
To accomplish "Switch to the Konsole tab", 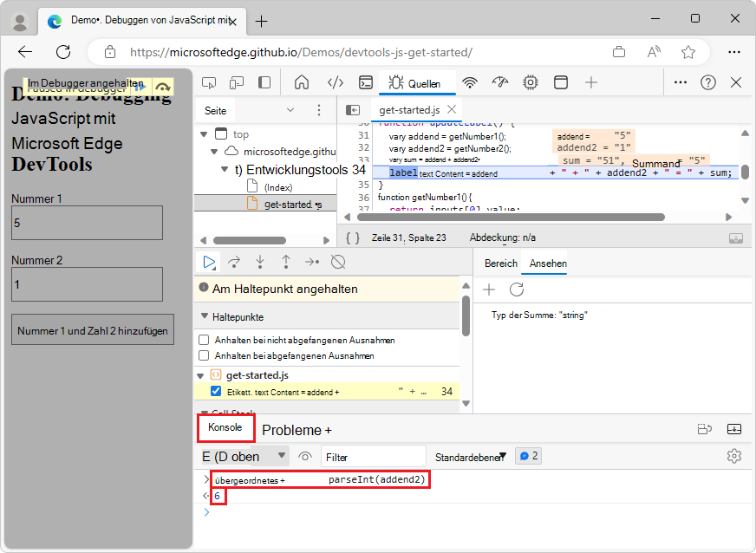I will click(x=225, y=427).
